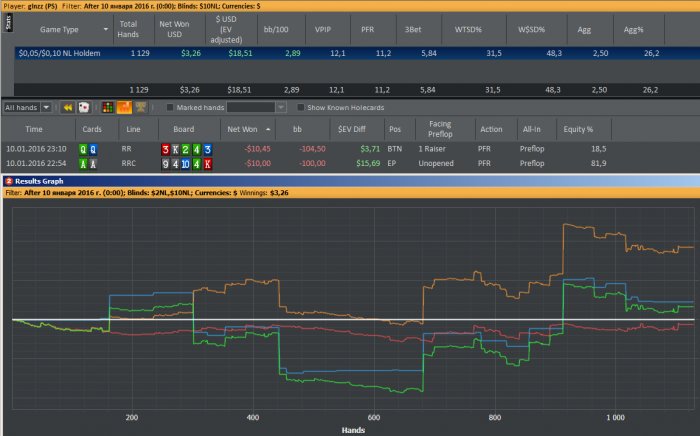The width and height of the screenshot is (700, 436).
Task: Click the Agg% column header
Action: tap(633, 29)
